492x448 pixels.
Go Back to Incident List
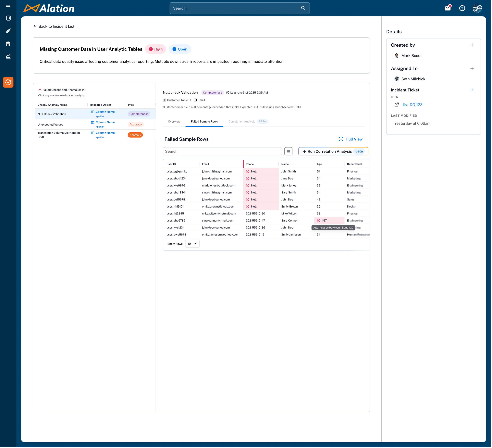pos(54,26)
